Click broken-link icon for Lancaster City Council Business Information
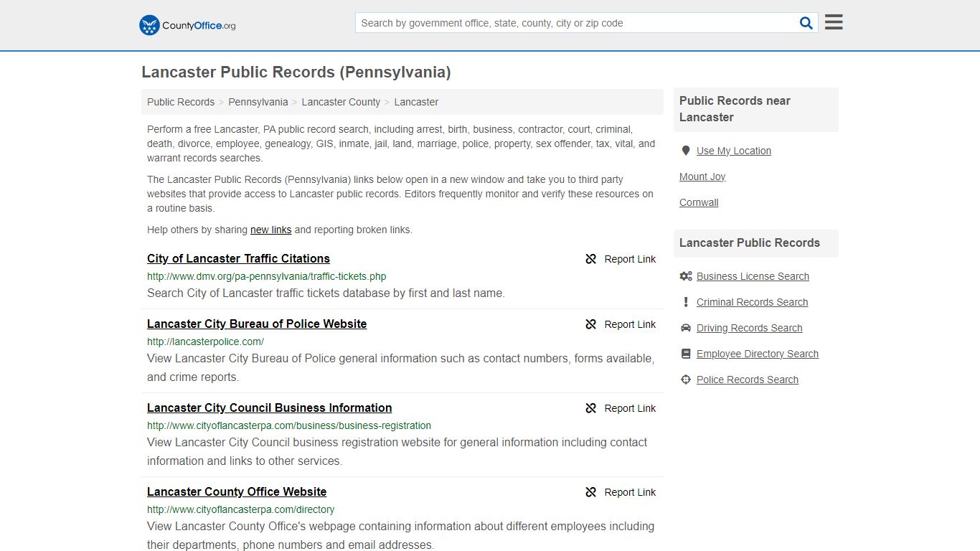 tap(591, 408)
